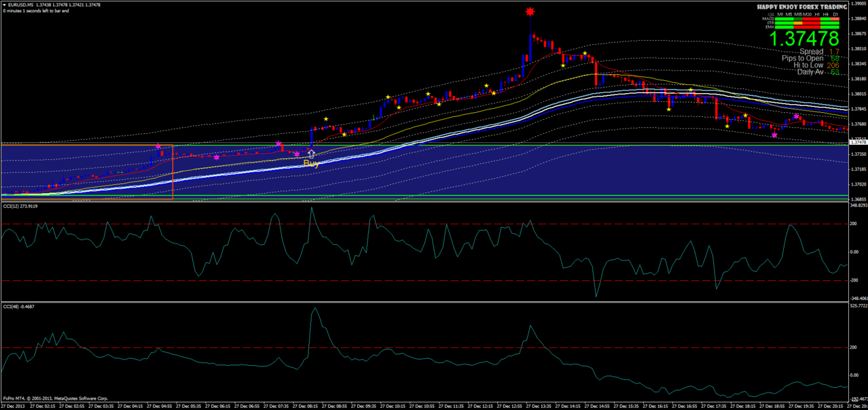Click the 1.38510 price axis label
This screenshot has width=868, height=410.
858,48
